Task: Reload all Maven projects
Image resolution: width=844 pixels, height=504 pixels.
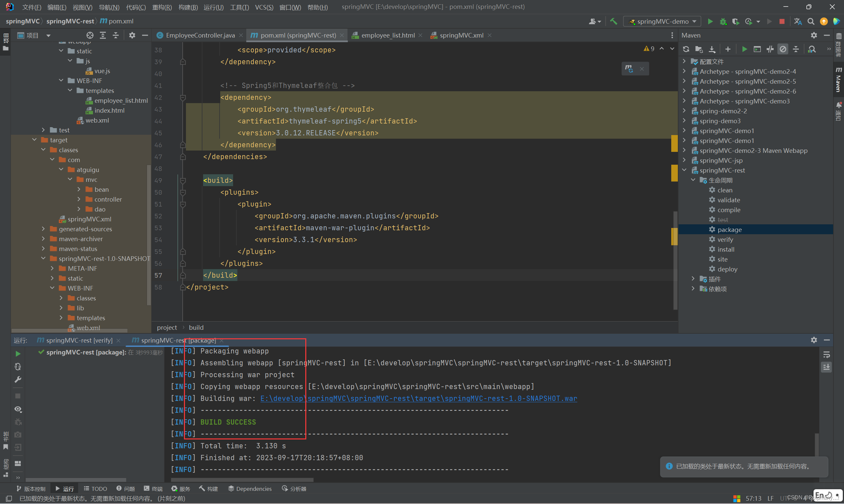Action: click(686, 49)
